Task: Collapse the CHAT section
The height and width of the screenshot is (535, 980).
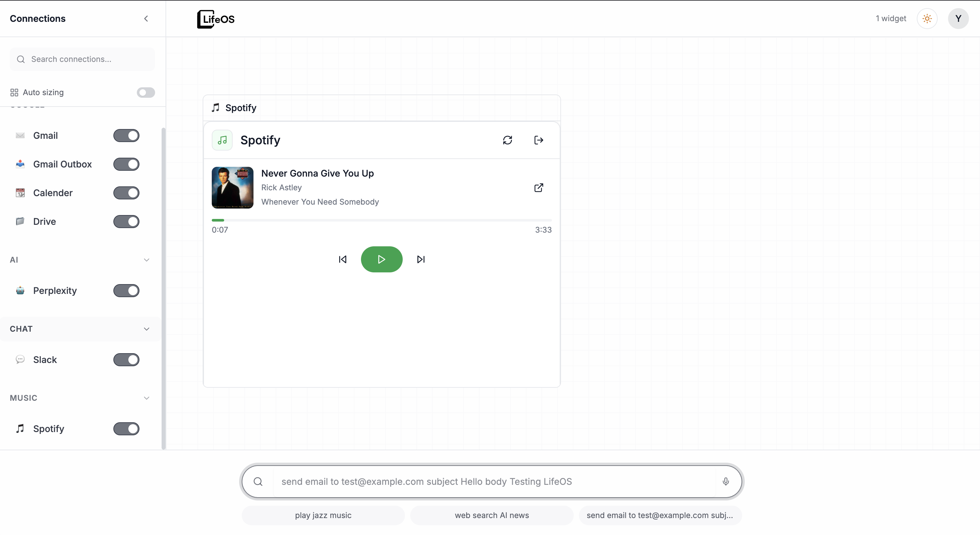Action: click(147, 329)
